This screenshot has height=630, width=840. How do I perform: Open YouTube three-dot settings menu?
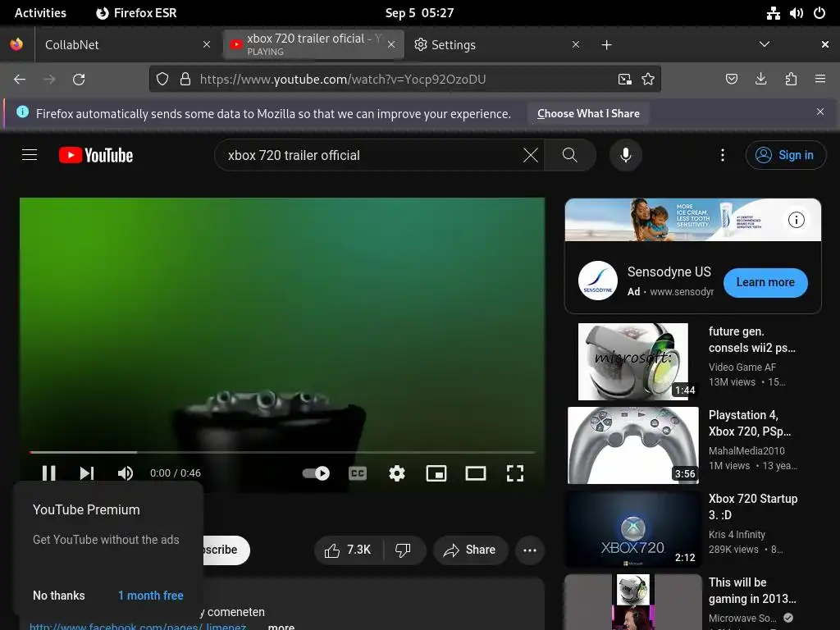[723, 155]
